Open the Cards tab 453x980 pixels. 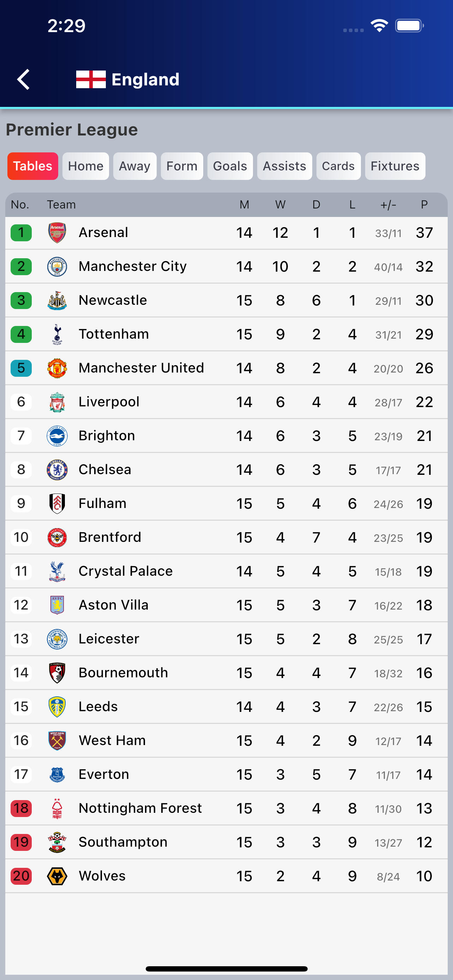coord(338,166)
